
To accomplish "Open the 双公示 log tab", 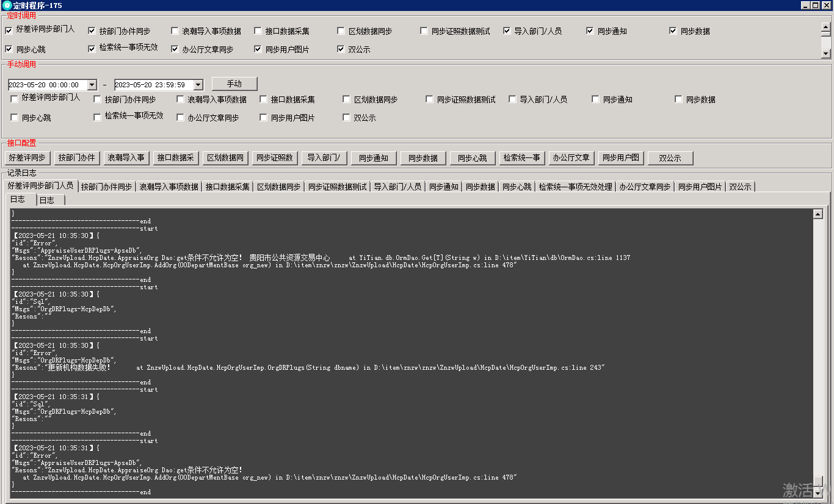I will [x=741, y=187].
